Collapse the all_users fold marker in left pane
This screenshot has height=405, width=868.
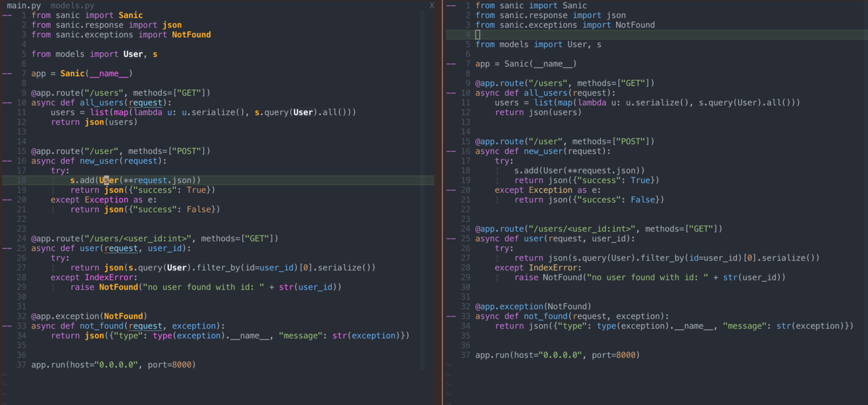pos(7,103)
